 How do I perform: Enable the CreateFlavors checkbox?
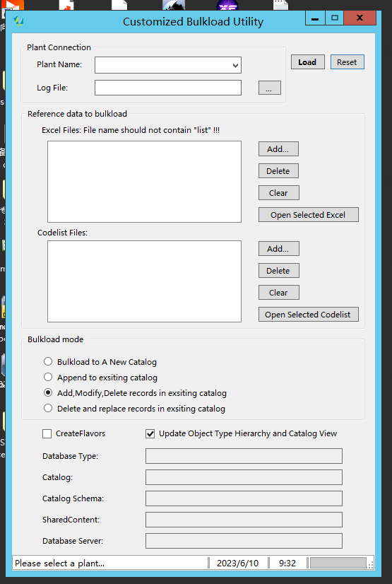coord(47,433)
